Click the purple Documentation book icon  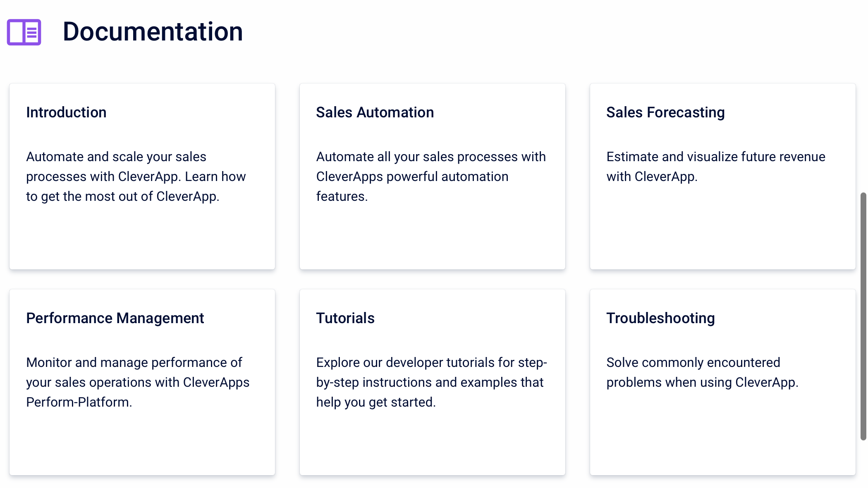tap(24, 32)
